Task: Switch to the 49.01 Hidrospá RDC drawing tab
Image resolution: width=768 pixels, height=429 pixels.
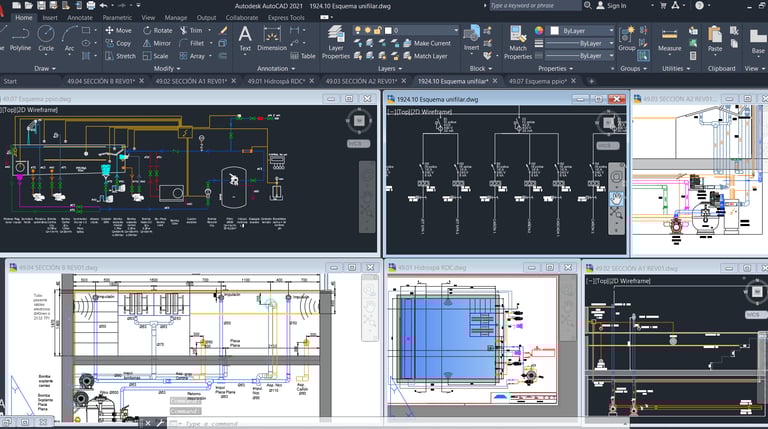Action: pyautogui.click(x=277, y=81)
